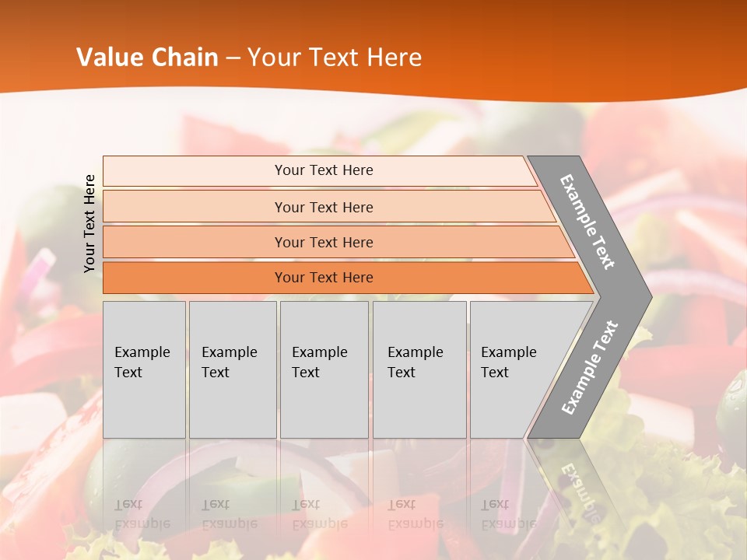This screenshot has width=747, height=560.
Task: Select the vertical rotated 'Your Text Here' label
Action: [89, 223]
